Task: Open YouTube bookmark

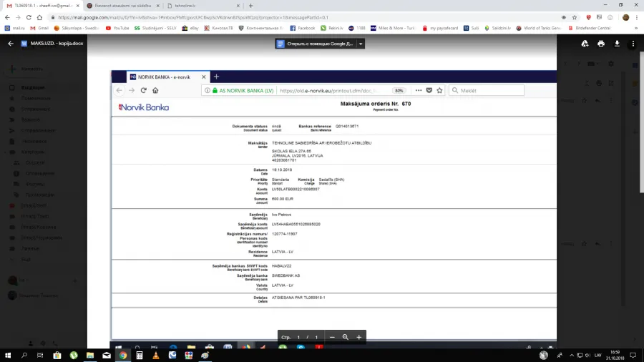Action: point(117,29)
